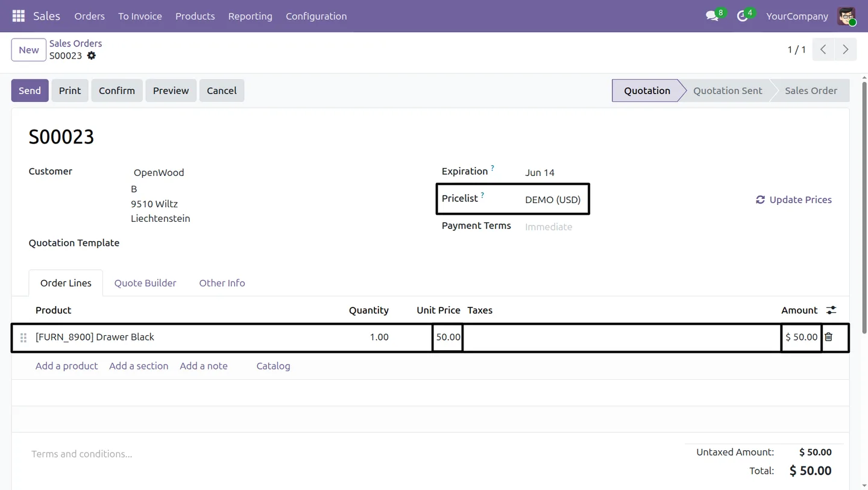This screenshot has width=868, height=490.
Task: Click Add a note link
Action: point(204,366)
